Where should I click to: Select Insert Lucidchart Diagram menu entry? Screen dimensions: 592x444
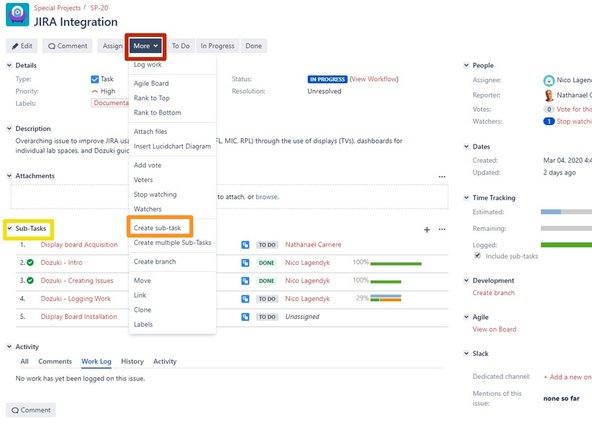172,146
